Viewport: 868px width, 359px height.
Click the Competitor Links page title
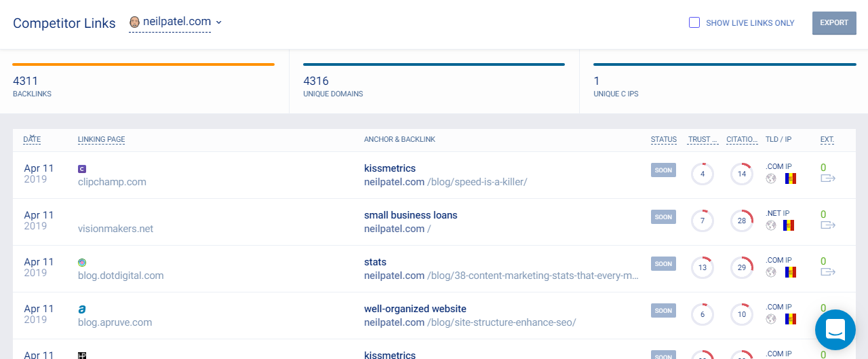(x=64, y=23)
